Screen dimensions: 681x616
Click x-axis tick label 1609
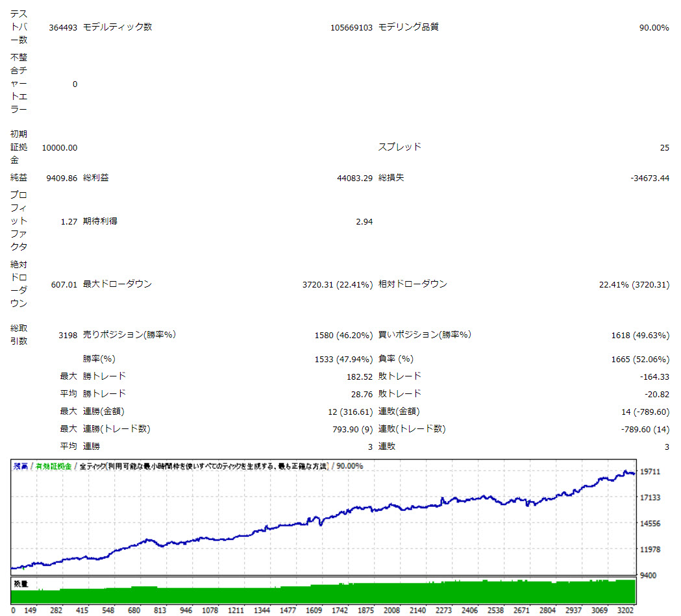coord(314,610)
